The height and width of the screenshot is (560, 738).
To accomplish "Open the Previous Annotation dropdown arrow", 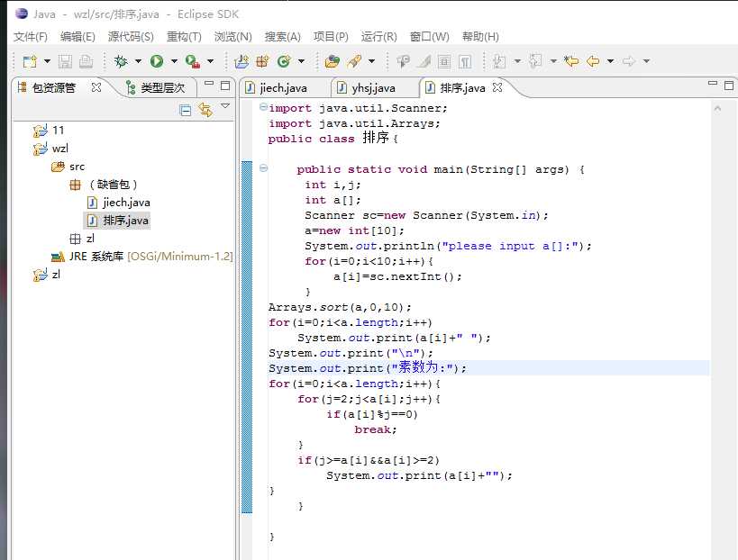I will [553, 61].
